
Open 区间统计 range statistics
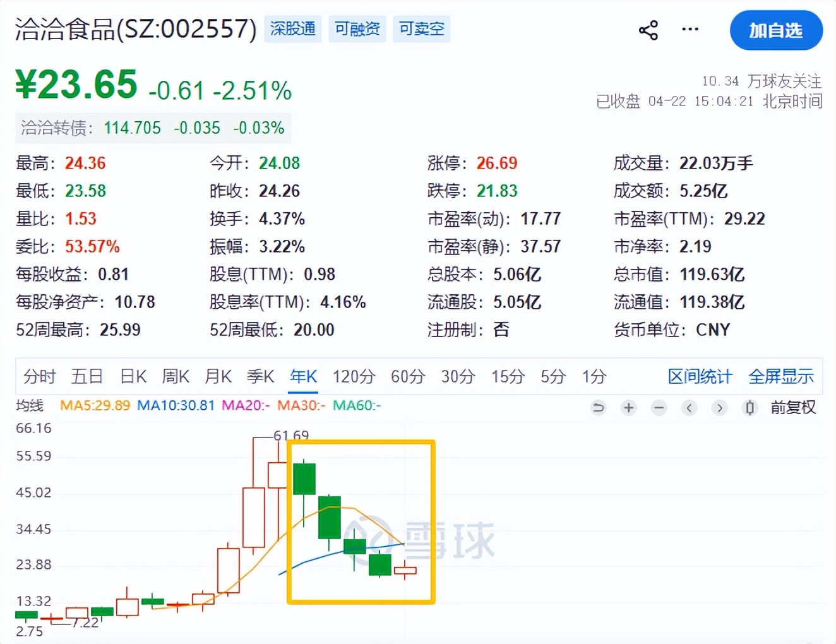click(700, 377)
